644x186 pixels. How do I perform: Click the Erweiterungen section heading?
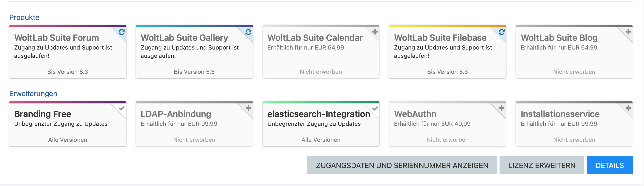33,94
